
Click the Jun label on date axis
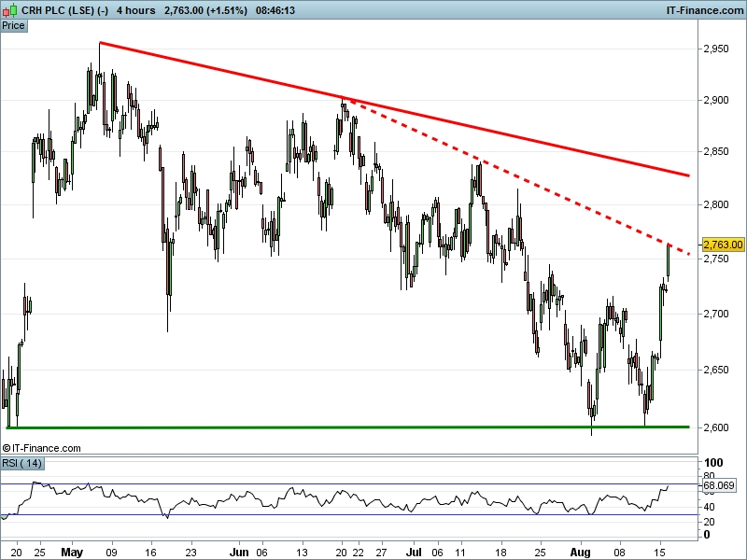click(x=239, y=553)
